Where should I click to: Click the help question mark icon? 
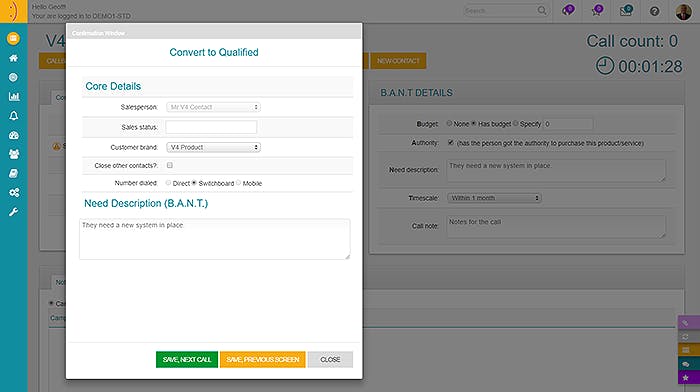point(654,11)
